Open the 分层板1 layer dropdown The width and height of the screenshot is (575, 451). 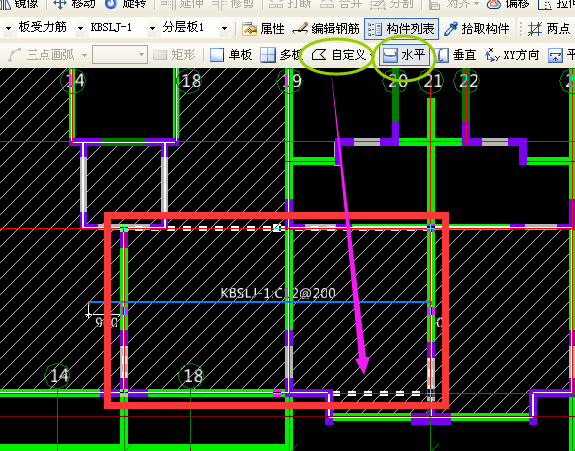pos(225,28)
